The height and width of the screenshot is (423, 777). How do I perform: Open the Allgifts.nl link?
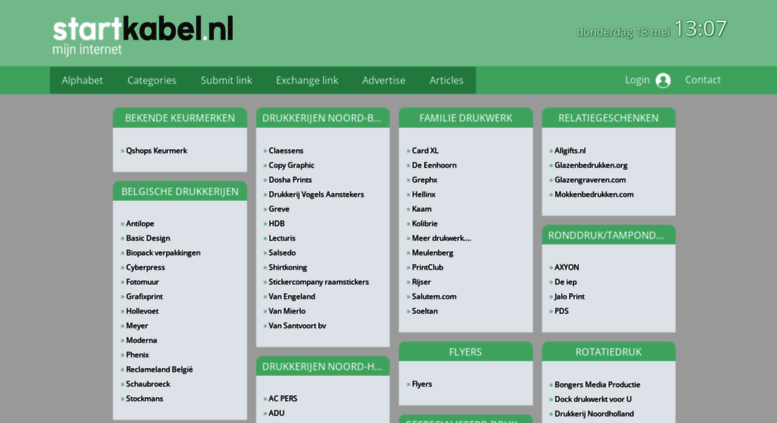[570, 151]
